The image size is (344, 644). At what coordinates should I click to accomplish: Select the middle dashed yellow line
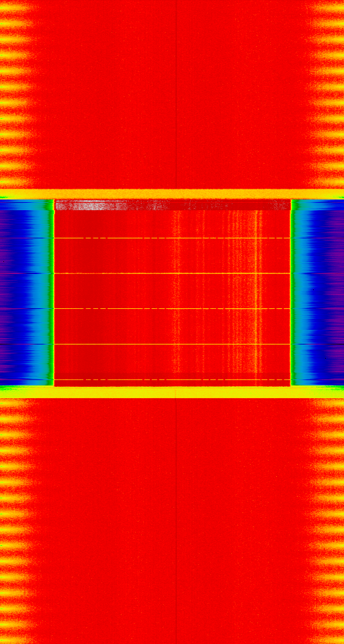click(172, 308)
